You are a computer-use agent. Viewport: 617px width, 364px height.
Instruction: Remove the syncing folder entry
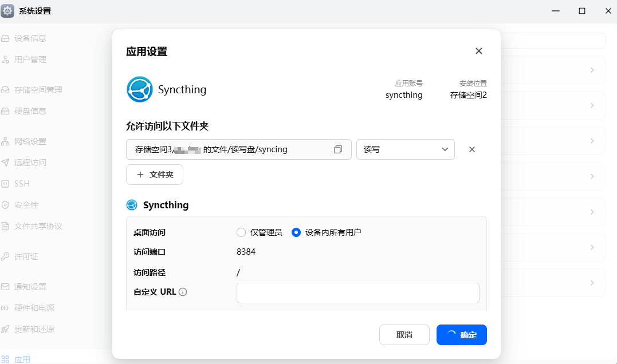coord(472,149)
